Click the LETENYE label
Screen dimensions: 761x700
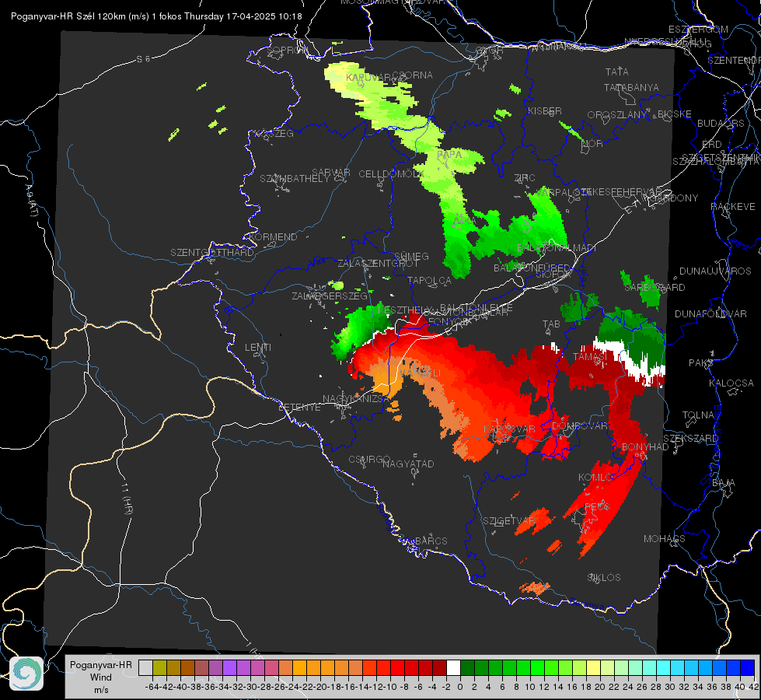299,408
